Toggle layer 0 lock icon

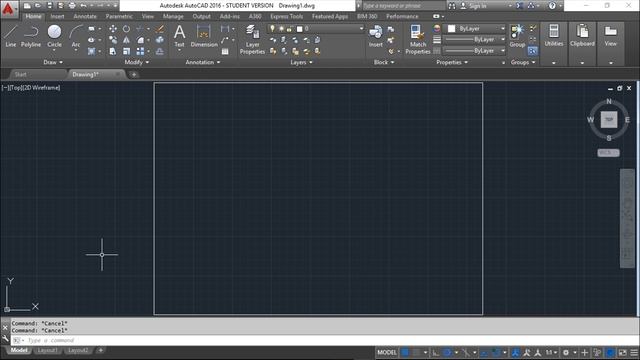(x=289, y=29)
